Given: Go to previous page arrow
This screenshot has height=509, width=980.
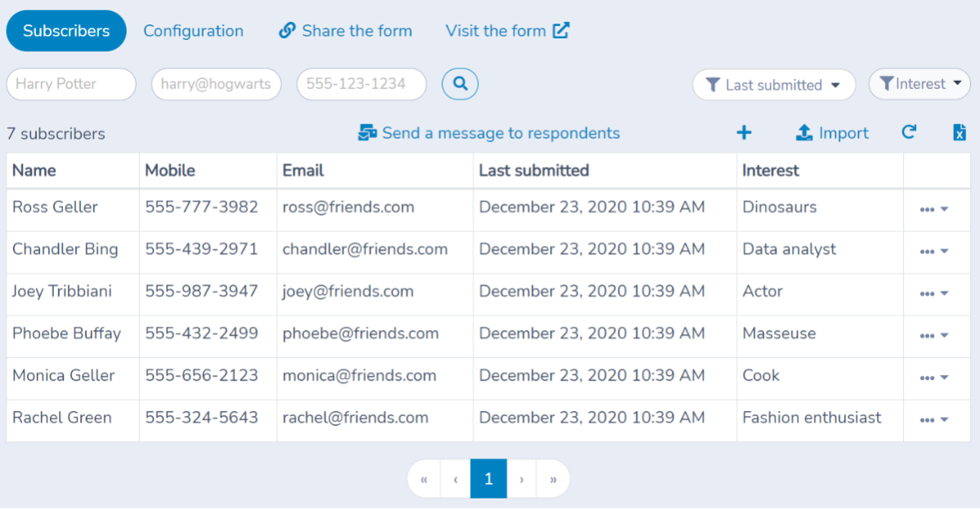Looking at the screenshot, I should tap(455, 479).
